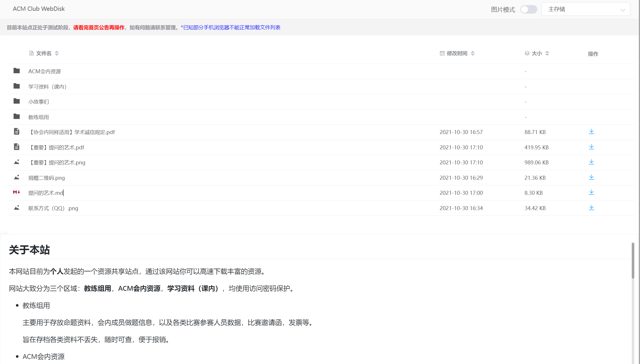Sort files by 修改时间 column
The width and height of the screenshot is (640, 364).
click(x=457, y=53)
